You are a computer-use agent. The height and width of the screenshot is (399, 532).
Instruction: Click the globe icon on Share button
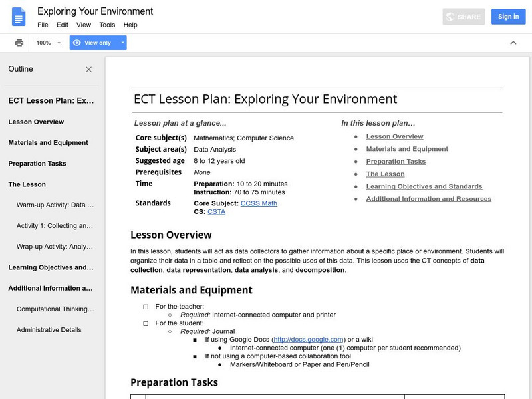450,17
